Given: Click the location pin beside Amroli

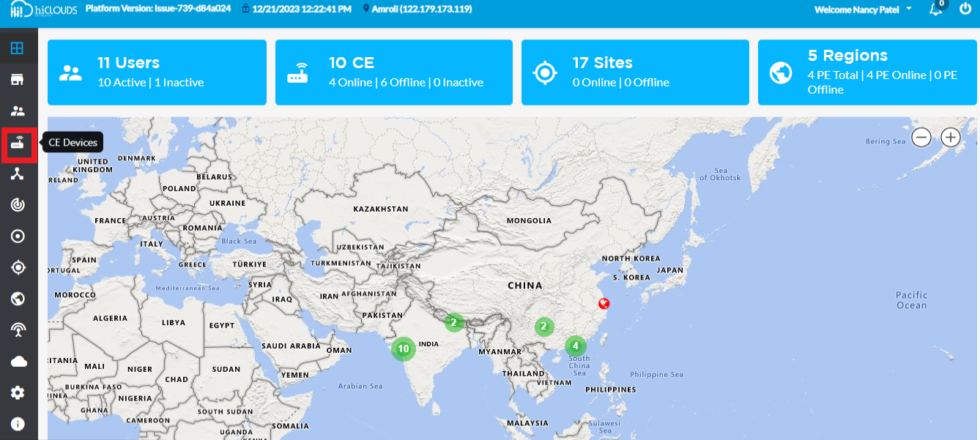Looking at the screenshot, I should [x=365, y=10].
